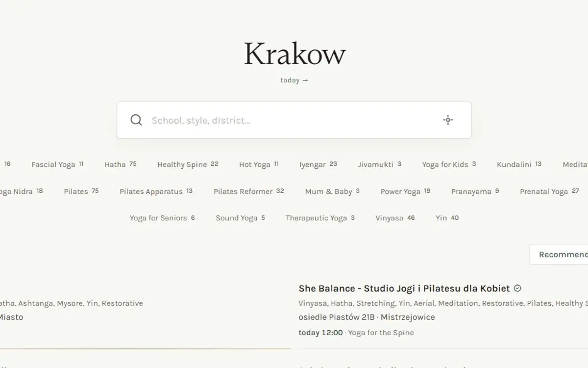
Task: Select the Sound Yoga tag
Action: (240, 218)
